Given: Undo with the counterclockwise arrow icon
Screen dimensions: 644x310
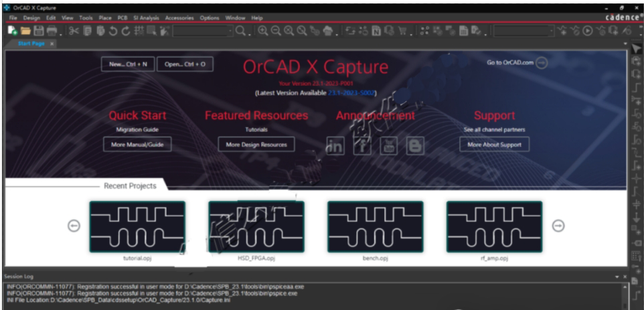Looking at the screenshot, I should tap(113, 30).
